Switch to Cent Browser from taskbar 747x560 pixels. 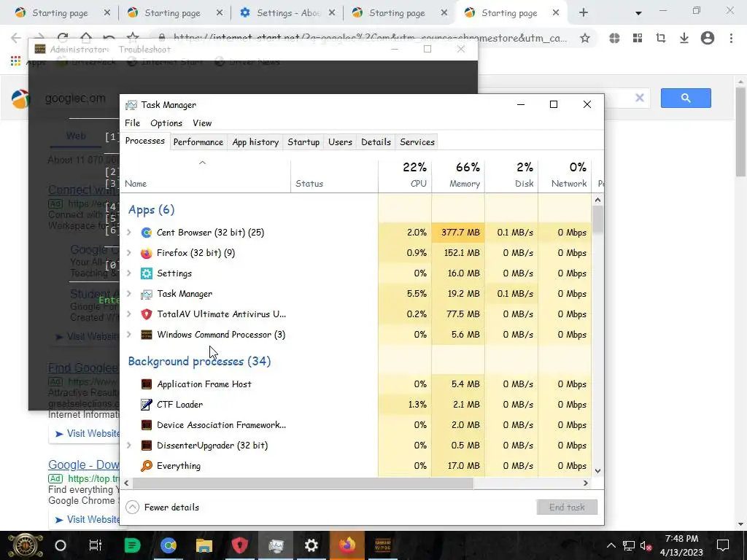click(x=169, y=545)
